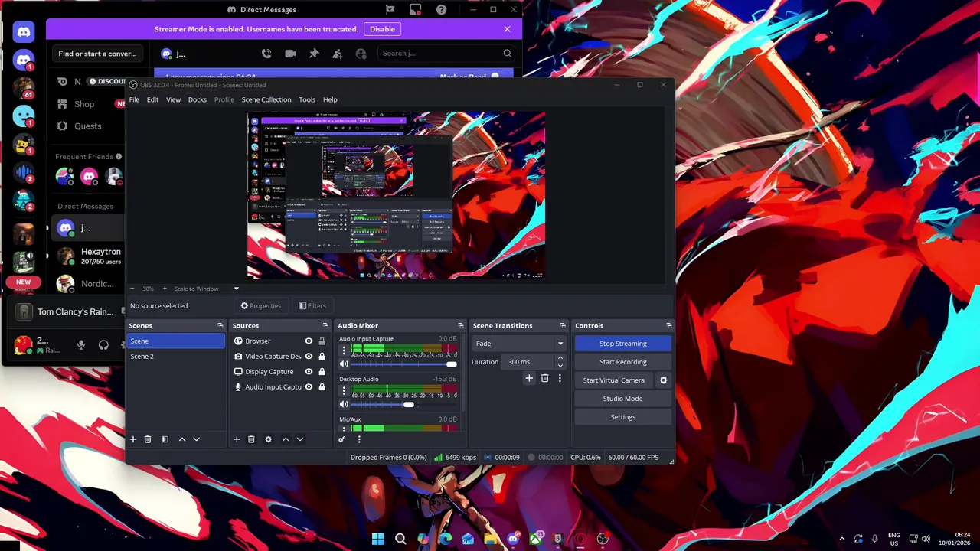Open the File menu in OBS

click(x=134, y=99)
